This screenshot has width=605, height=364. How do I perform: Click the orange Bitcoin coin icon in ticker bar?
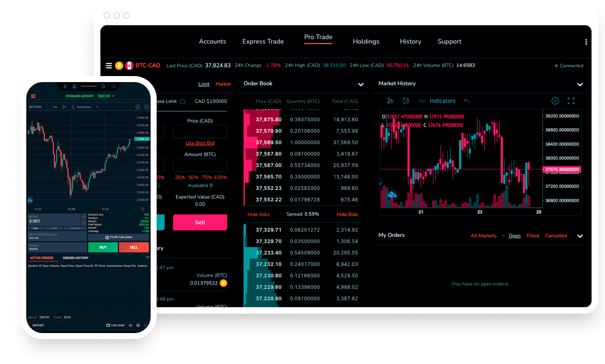(119, 66)
